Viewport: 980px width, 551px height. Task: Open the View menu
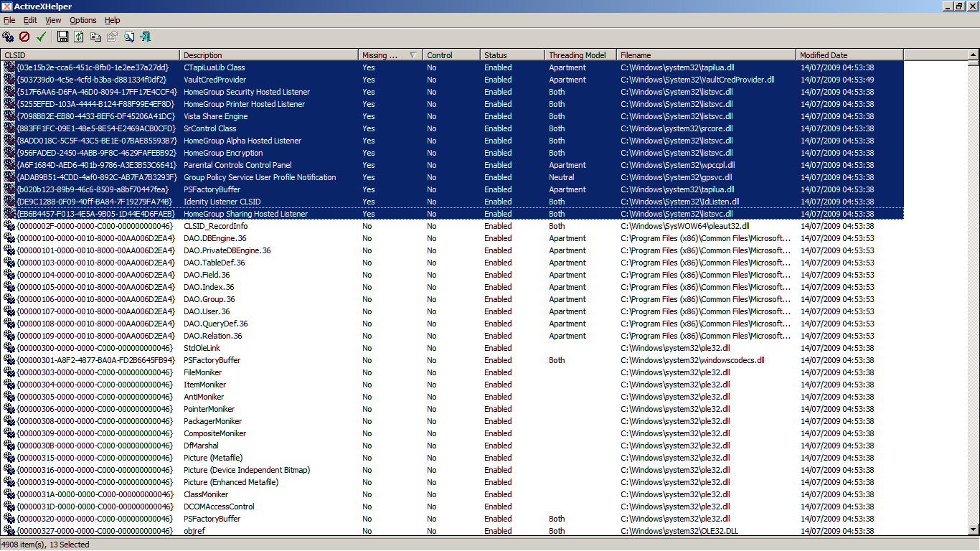pyautogui.click(x=53, y=20)
